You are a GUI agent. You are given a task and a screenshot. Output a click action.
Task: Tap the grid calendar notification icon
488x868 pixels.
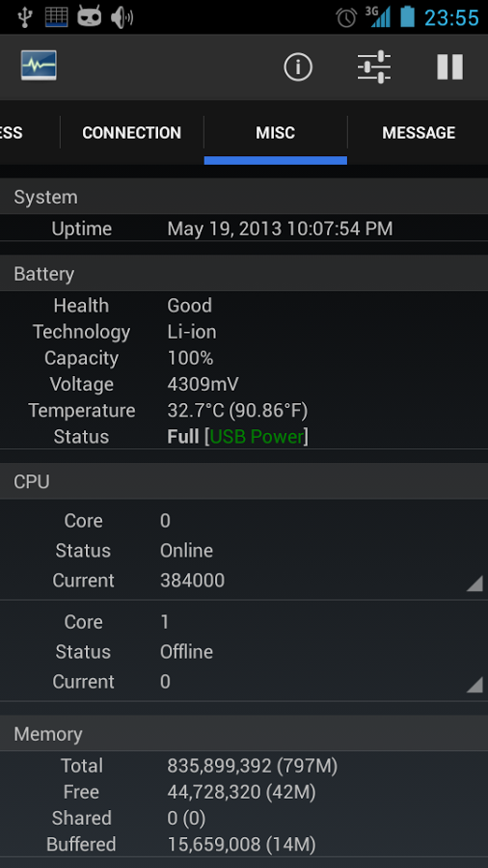click(x=57, y=16)
